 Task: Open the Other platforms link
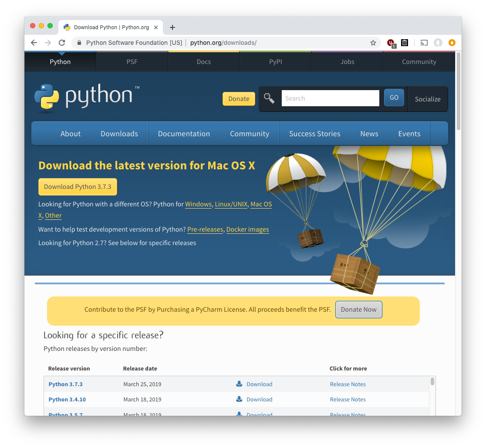[53, 216]
